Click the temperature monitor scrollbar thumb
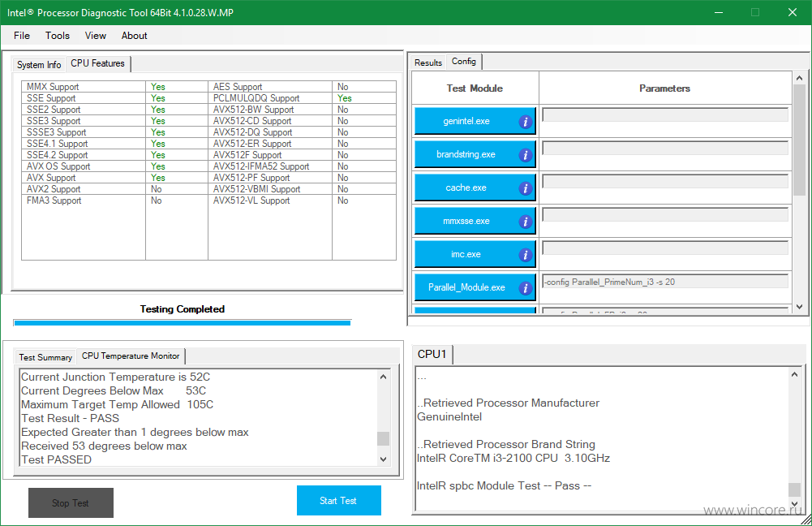The image size is (812, 526). (383, 438)
